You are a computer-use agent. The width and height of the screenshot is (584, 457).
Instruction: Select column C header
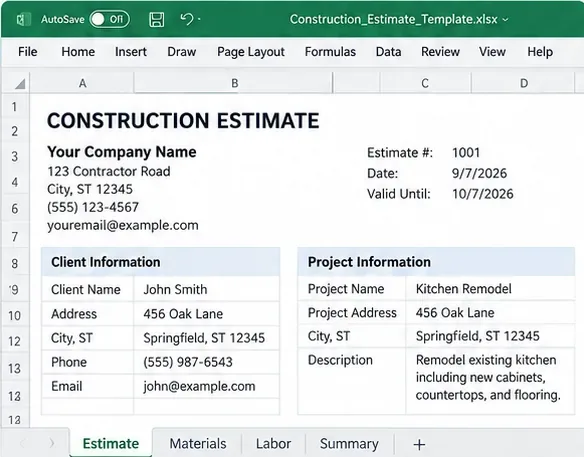(x=425, y=83)
